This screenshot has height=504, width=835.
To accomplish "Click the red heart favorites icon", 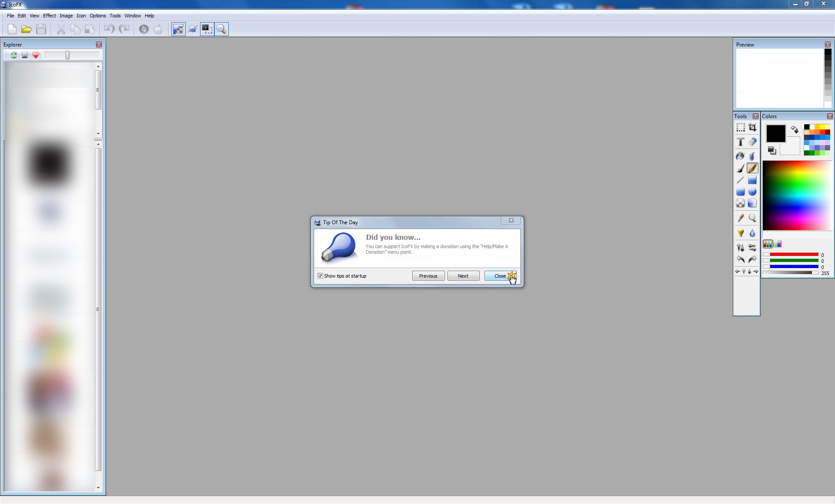I will (x=36, y=55).
